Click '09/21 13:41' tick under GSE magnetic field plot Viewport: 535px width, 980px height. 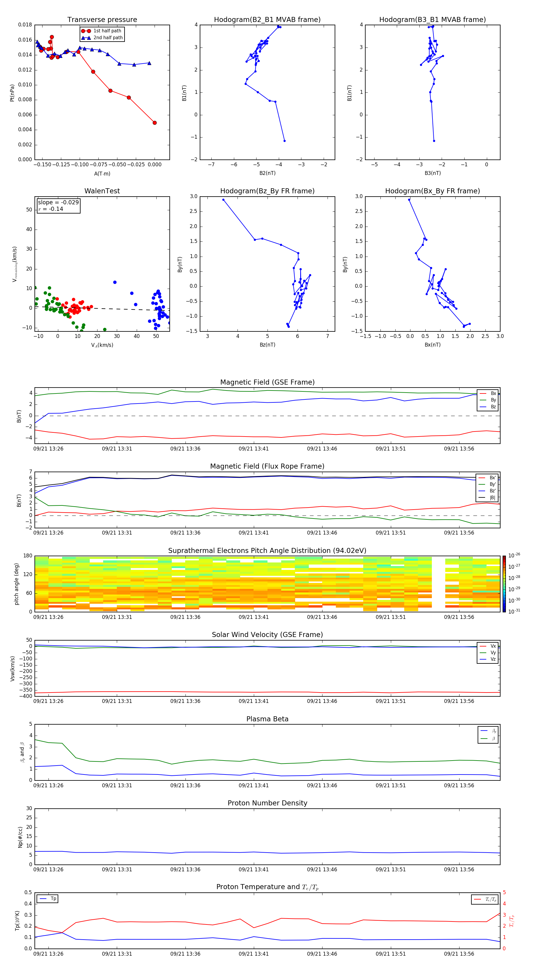click(x=254, y=449)
